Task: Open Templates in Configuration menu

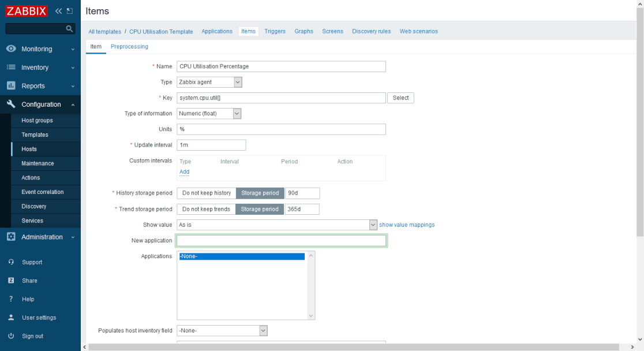Action: pyautogui.click(x=46, y=135)
